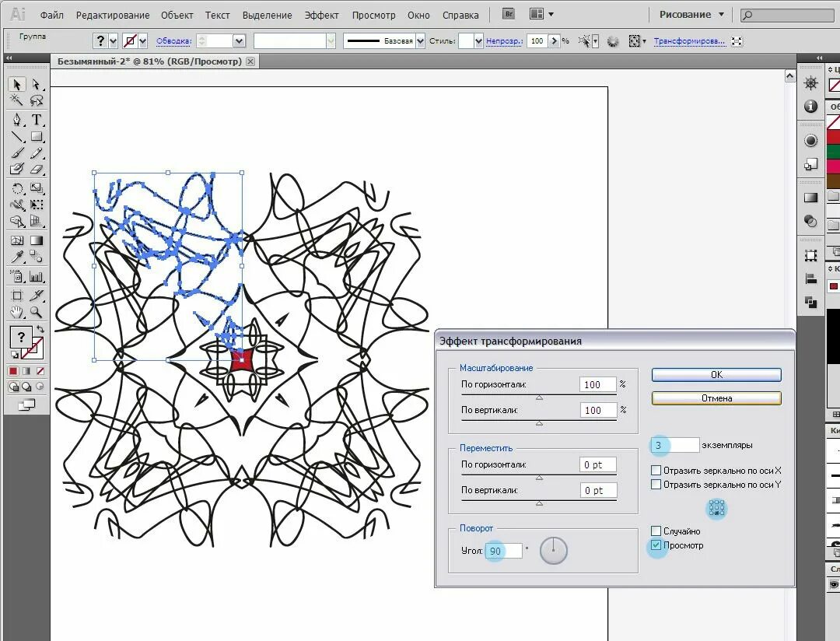Viewport: 840px width, 641px height.
Task: Open the 'Объект' menu
Action: [x=177, y=15]
